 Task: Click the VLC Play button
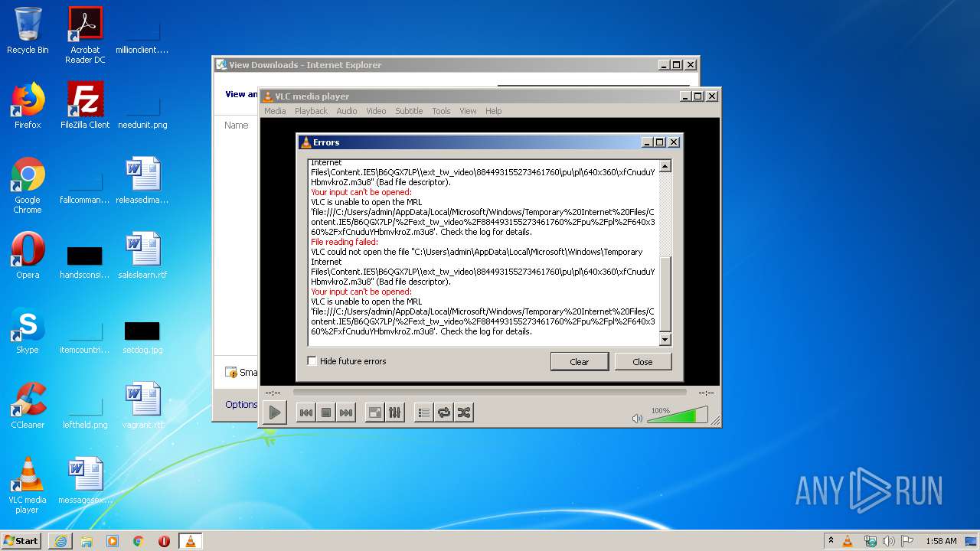click(x=275, y=412)
